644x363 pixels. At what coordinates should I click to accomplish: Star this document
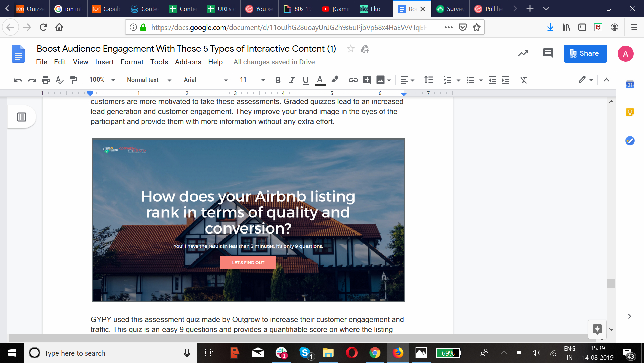(351, 49)
